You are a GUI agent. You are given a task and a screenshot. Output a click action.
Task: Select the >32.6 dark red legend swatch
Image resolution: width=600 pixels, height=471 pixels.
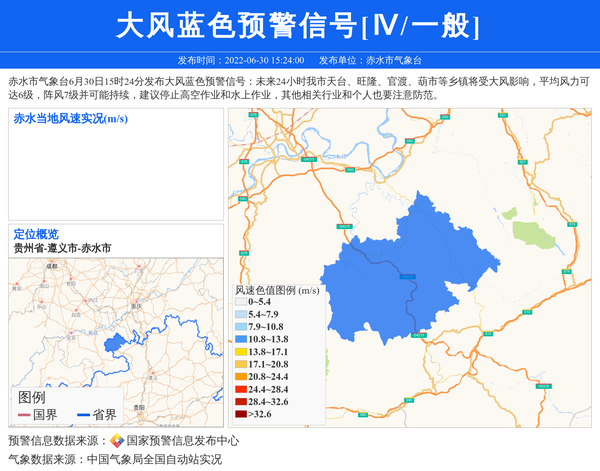[x=240, y=414]
